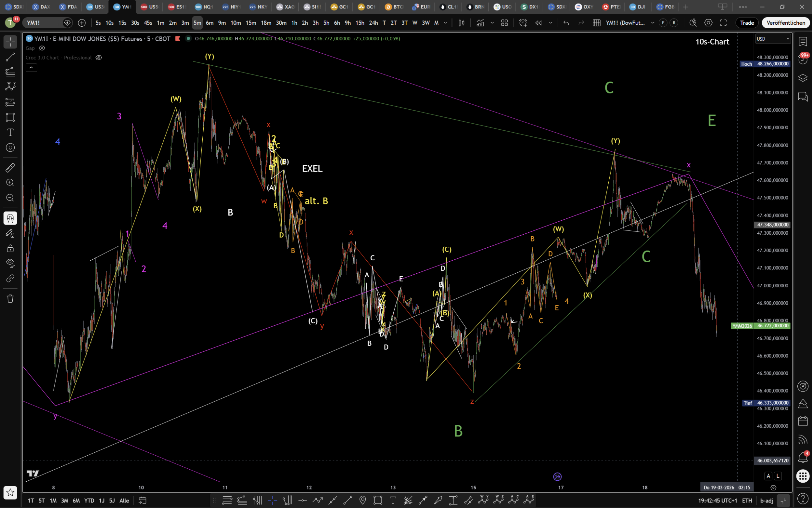Collapse the indicator legend chevron
Image resolution: width=812 pixels, height=508 pixels.
point(31,68)
